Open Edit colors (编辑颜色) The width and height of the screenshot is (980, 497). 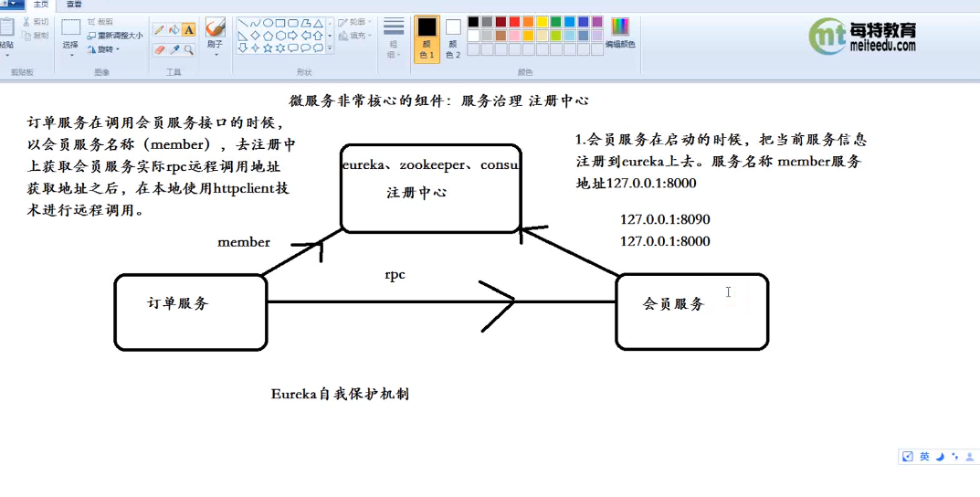(620, 33)
